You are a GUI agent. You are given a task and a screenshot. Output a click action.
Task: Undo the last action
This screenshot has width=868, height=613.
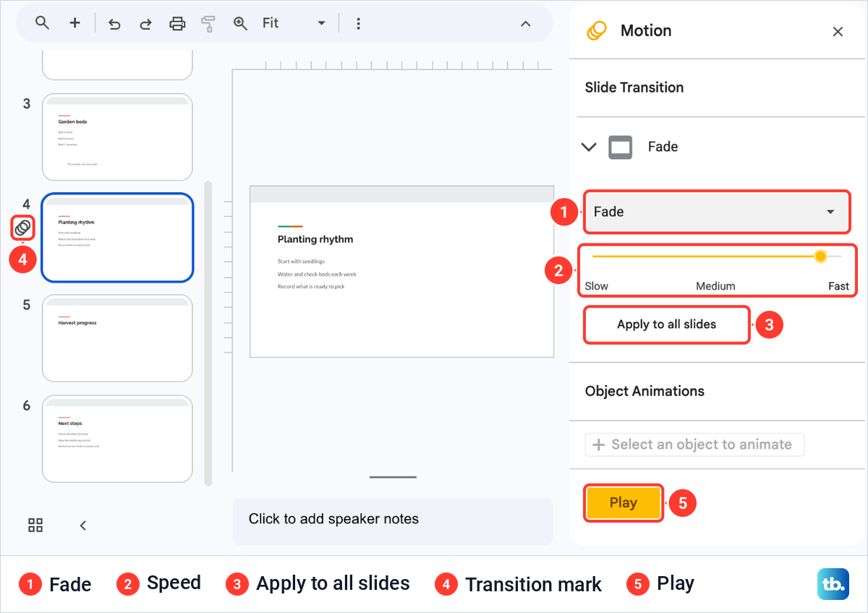point(114,24)
